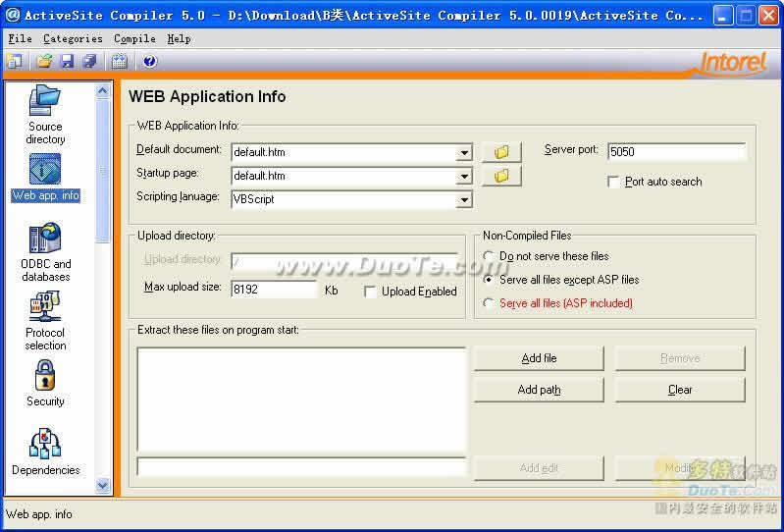Click the Server port field
Image resolution: width=784 pixels, height=532 pixels.
click(x=677, y=152)
